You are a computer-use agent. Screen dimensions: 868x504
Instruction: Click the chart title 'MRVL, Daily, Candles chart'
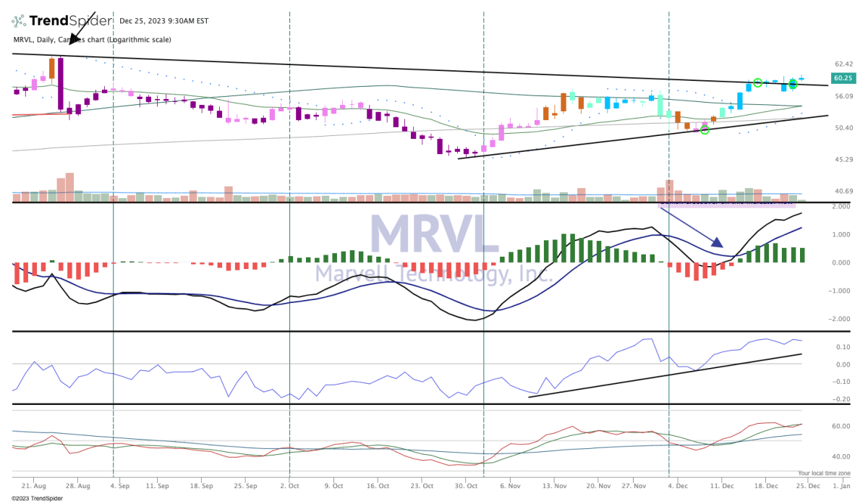pyautogui.click(x=92, y=40)
